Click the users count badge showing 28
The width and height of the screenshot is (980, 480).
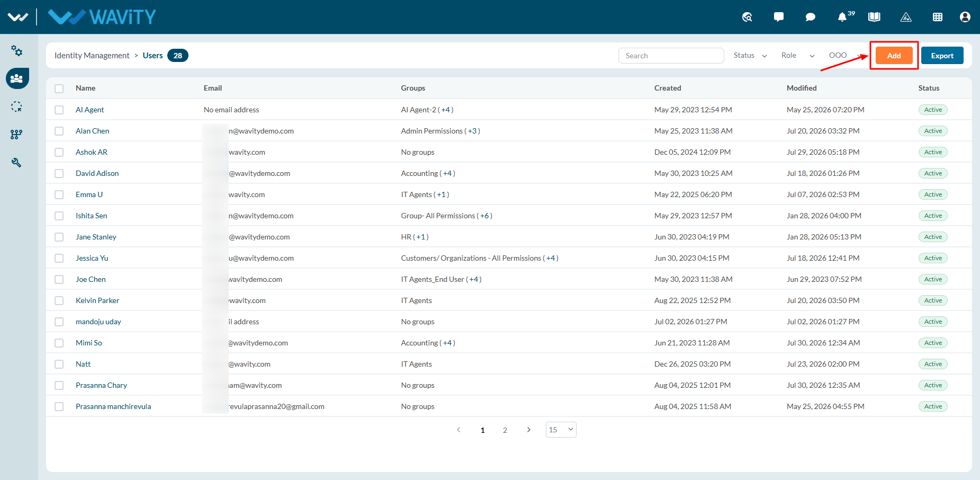(178, 56)
